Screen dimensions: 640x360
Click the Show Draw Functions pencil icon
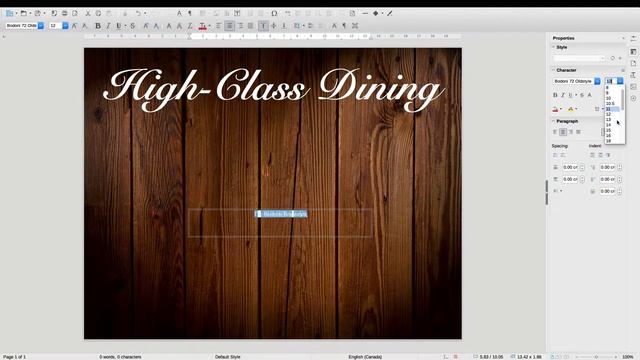click(x=390, y=13)
